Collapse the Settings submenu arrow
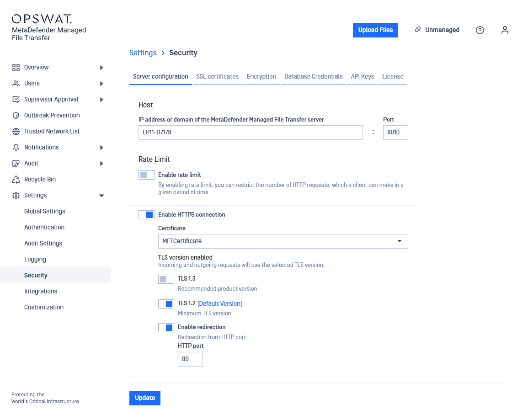Viewport: 528px width, 420px height. pos(101,196)
